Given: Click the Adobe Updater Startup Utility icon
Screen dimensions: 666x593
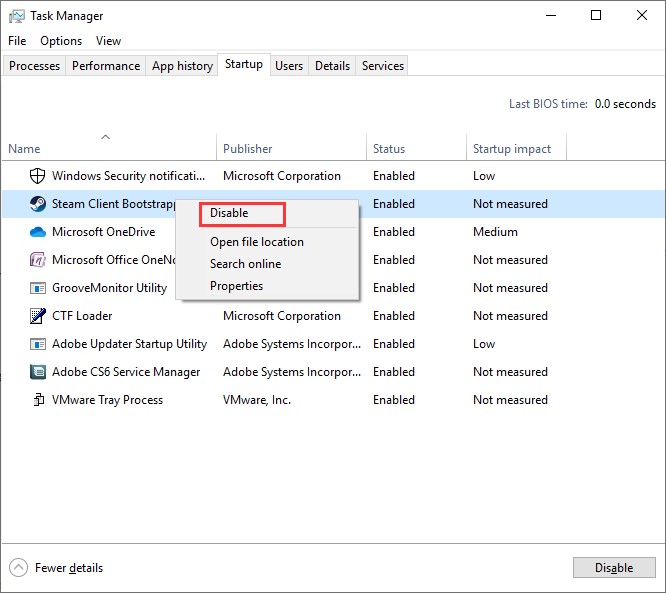Looking at the screenshot, I should point(38,344).
